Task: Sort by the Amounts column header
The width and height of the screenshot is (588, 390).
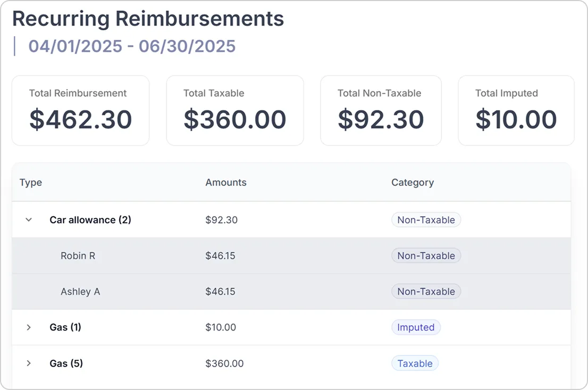Action: tap(226, 182)
